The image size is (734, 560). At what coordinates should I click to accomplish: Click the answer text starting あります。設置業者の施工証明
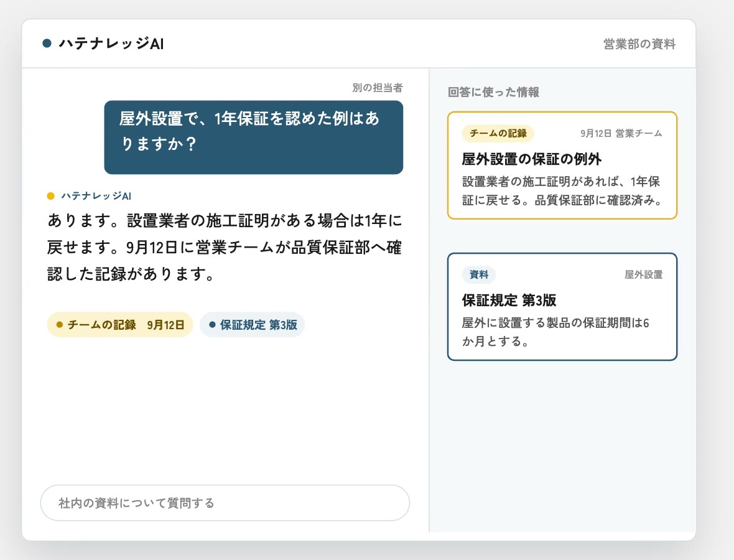[224, 247]
